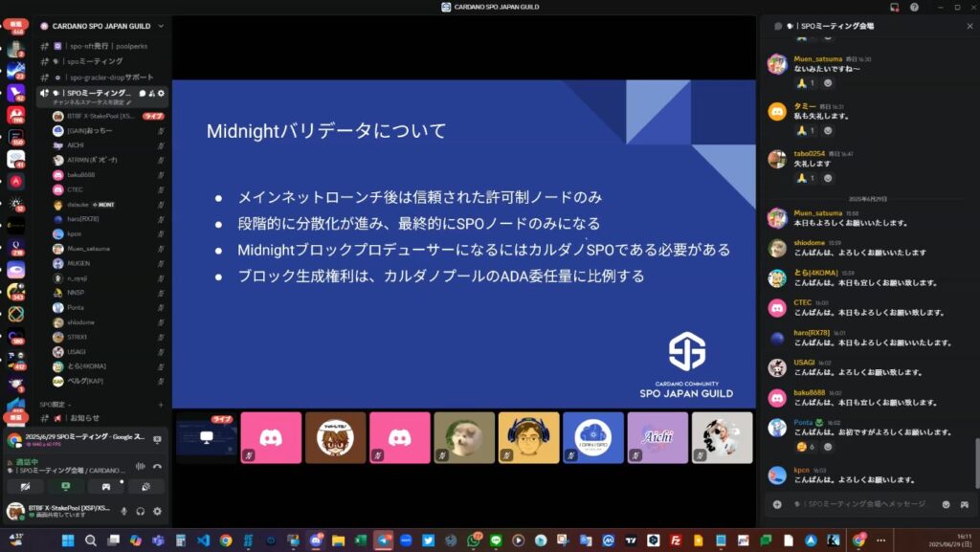Stop streaming via the screen share panel icon
This screenshot has width=980, height=552.
click(x=157, y=440)
